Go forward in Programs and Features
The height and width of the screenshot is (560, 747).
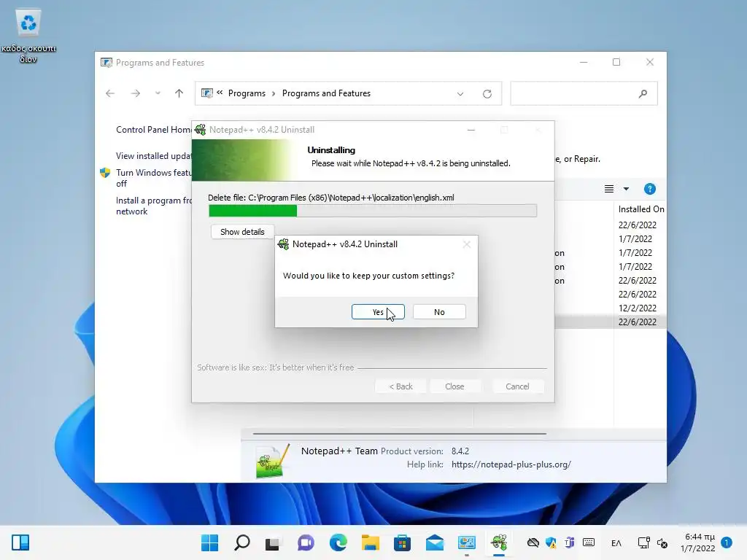pos(135,93)
